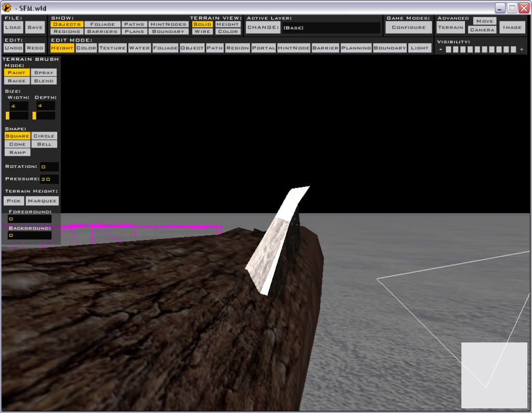Click the brush Depth value field

46,106
